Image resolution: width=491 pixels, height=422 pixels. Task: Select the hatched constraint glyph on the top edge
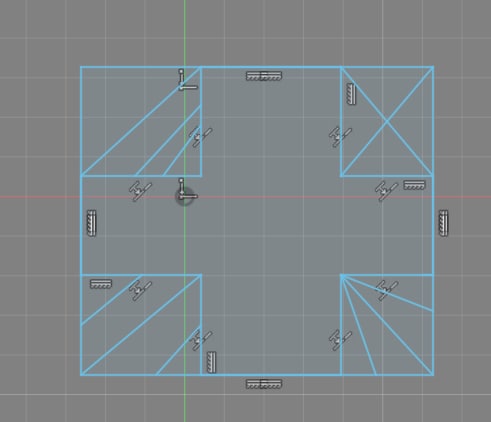point(264,76)
